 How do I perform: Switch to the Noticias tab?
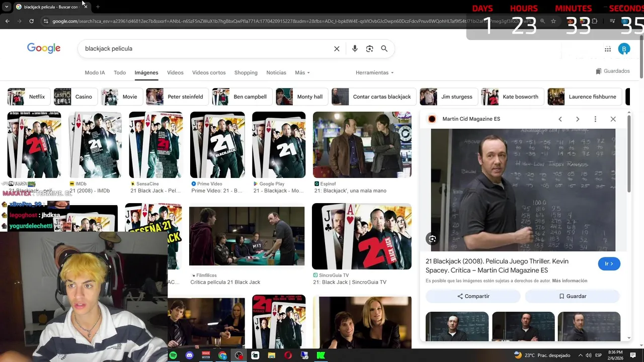click(x=276, y=72)
